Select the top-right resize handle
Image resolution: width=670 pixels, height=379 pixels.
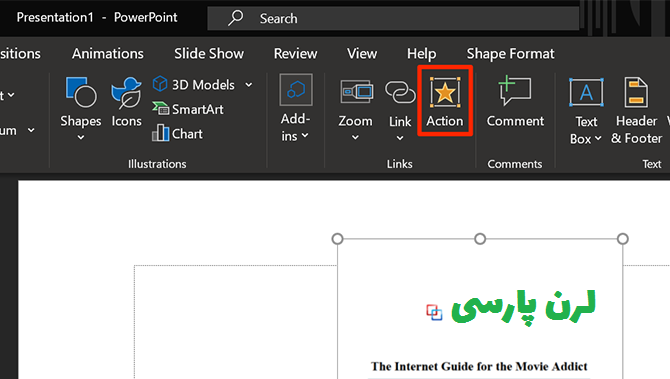click(x=623, y=239)
